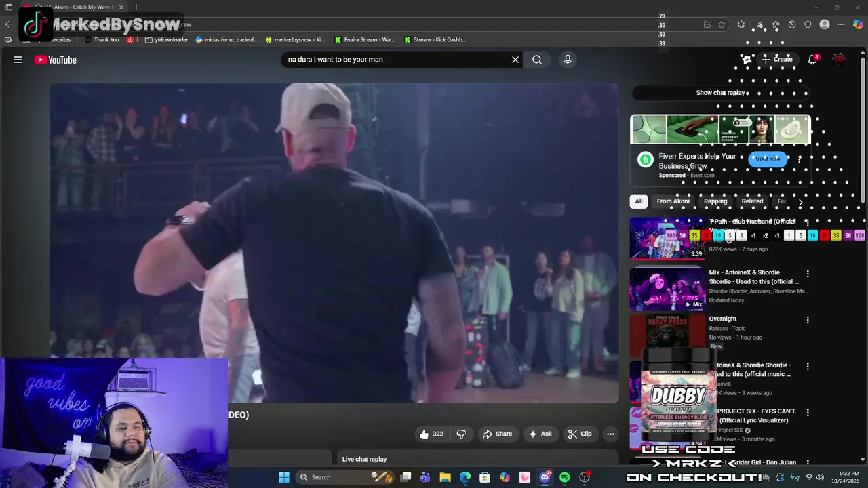Create a Clip from the video
Image resolution: width=868 pixels, height=488 pixels.
[580, 434]
